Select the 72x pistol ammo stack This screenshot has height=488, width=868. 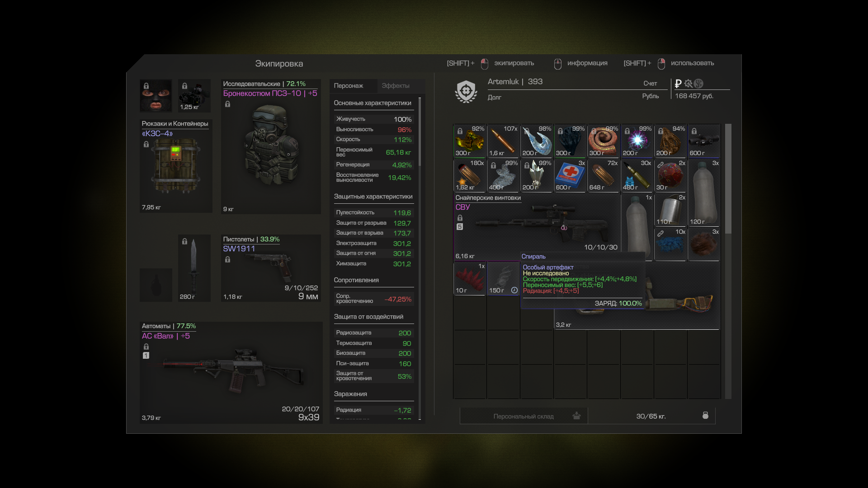604,175
